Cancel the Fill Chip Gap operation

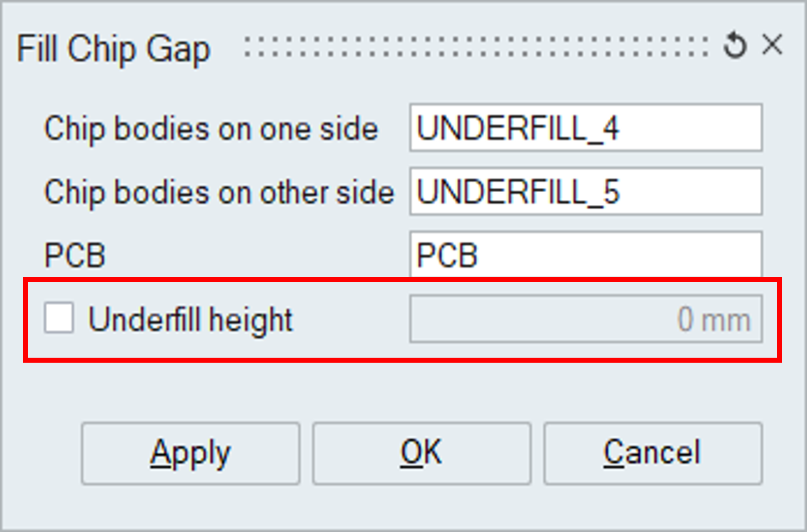[653, 453]
